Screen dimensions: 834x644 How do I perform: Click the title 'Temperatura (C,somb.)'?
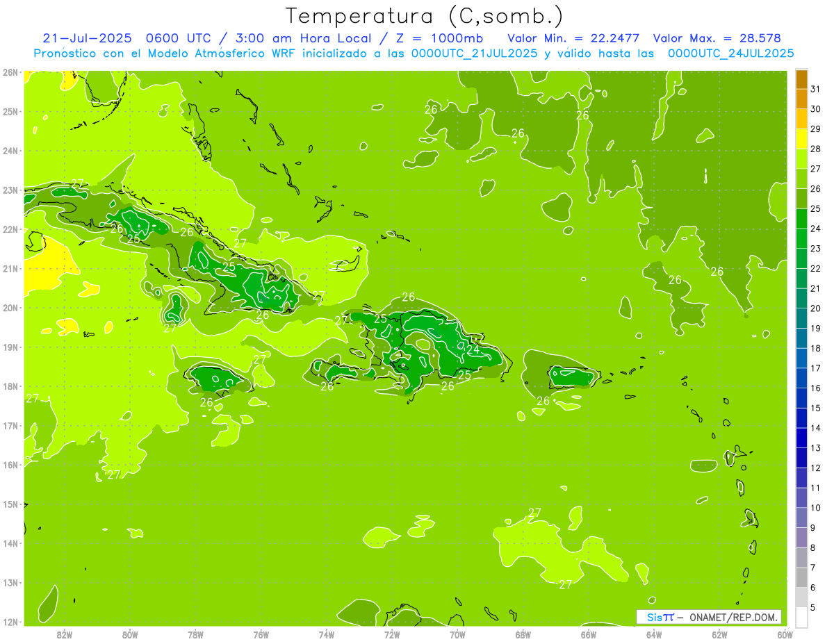pos(425,16)
